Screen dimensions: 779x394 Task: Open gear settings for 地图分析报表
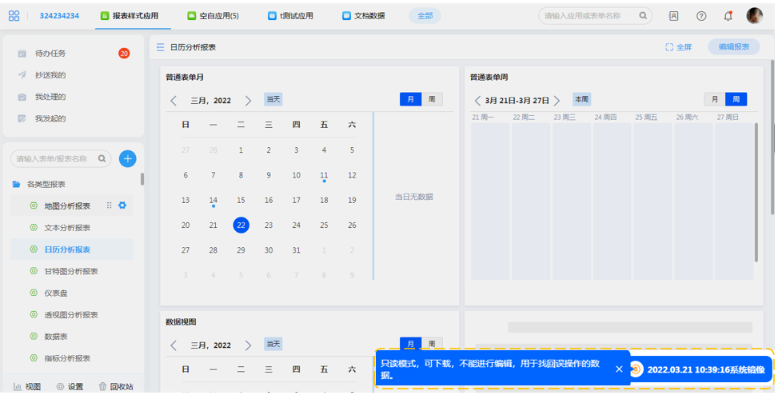122,205
